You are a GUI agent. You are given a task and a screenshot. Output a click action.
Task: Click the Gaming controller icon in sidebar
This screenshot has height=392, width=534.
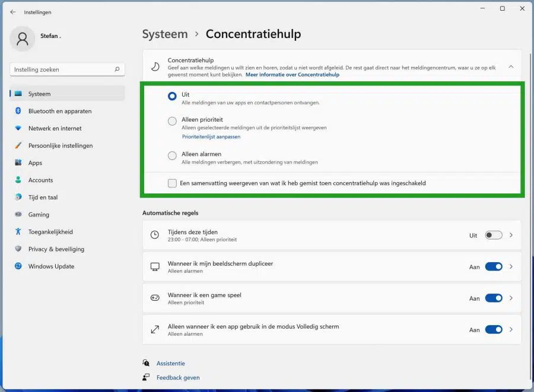click(x=18, y=214)
